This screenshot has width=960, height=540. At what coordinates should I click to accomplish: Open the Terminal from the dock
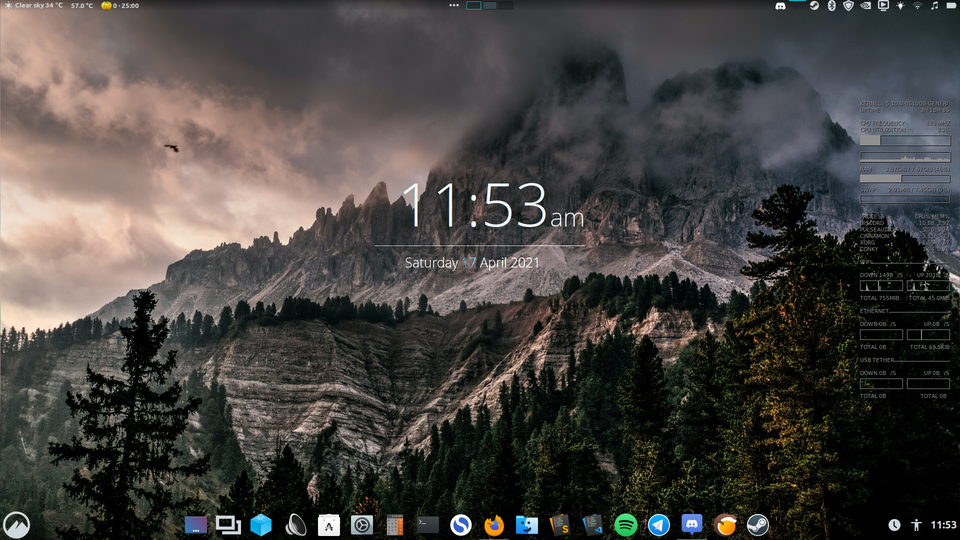pyautogui.click(x=428, y=524)
